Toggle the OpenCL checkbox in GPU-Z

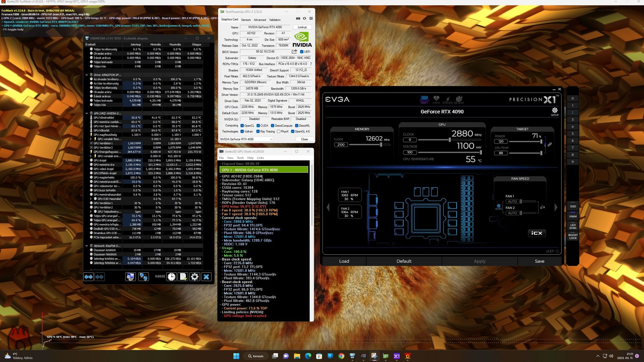(x=242, y=126)
